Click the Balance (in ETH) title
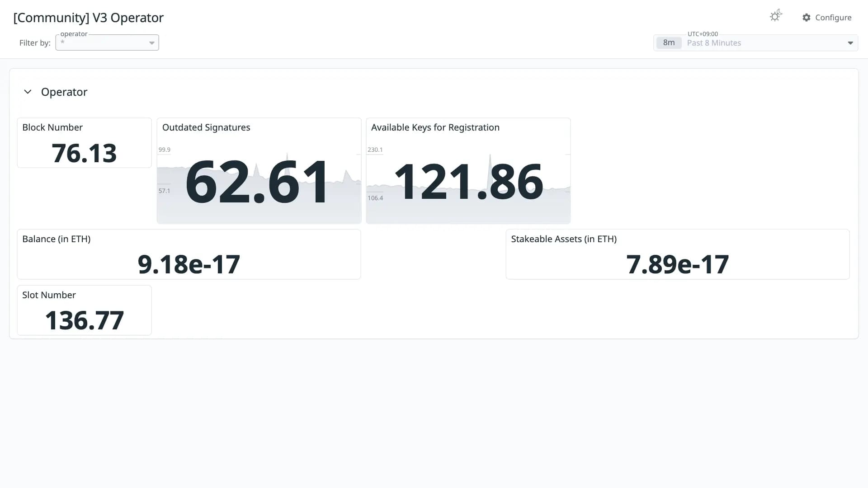This screenshot has height=488, width=868. pyautogui.click(x=57, y=239)
